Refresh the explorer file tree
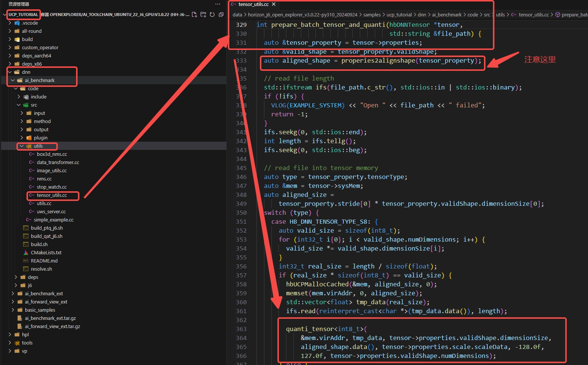 (212, 15)
